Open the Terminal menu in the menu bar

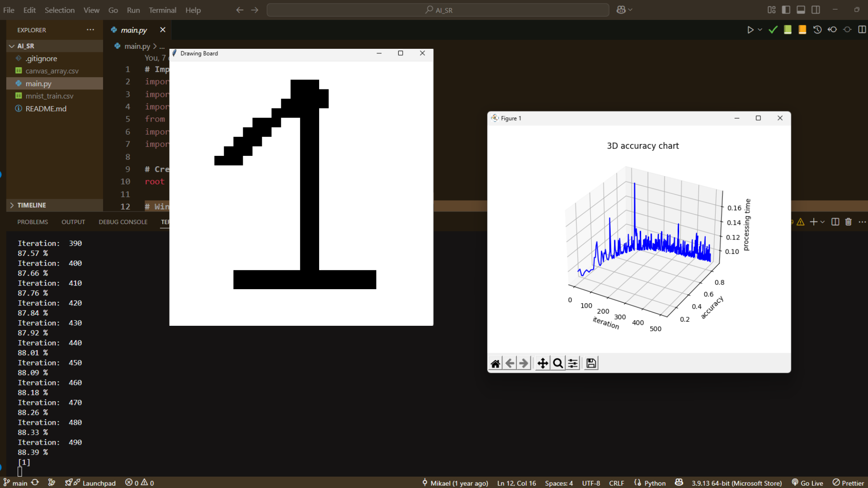coord(162,10)
